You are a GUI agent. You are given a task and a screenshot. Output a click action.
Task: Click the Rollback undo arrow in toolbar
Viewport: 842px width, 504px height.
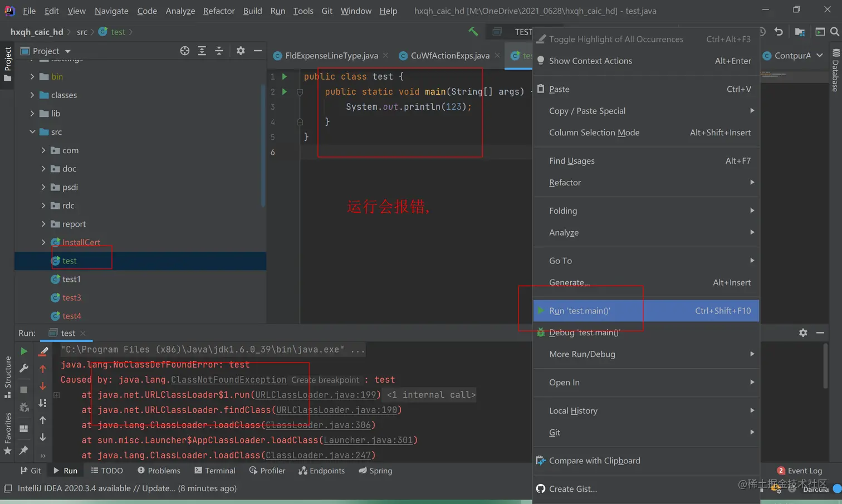pyautogui.click(x=779, y=32)
